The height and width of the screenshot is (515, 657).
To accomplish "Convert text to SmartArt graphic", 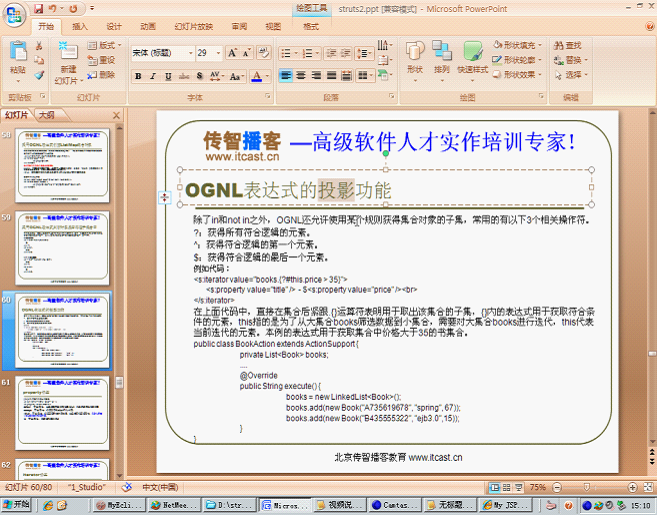I will 385,75.
